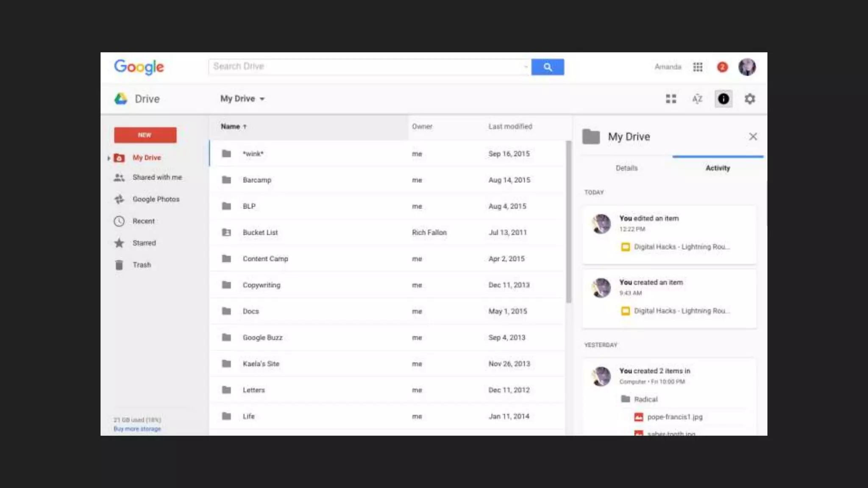This screenshot has width=868, height=488.
Task: Open the My Drive dropdown menu
Action: tap(242, 99)
